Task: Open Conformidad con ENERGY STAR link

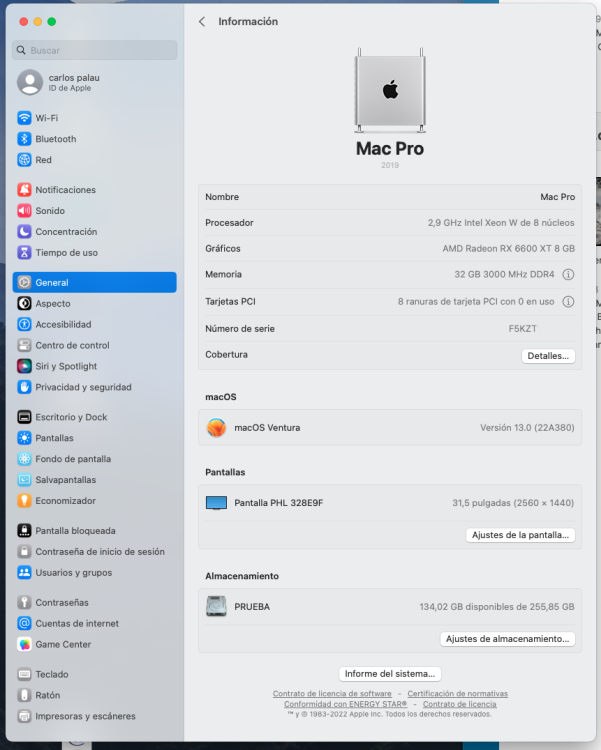Action: [345, 704]
